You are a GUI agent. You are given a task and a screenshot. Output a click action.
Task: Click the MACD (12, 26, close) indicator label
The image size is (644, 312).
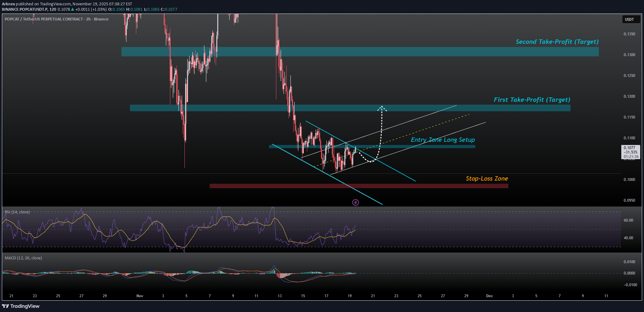tap(23, 258)
